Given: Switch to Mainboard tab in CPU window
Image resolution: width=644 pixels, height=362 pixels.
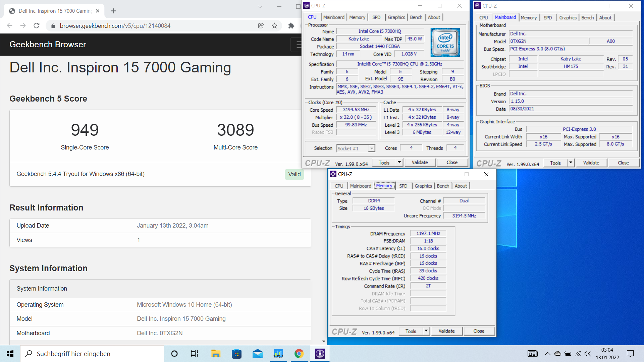Looking at the screenshot, I should pos(334,17).
